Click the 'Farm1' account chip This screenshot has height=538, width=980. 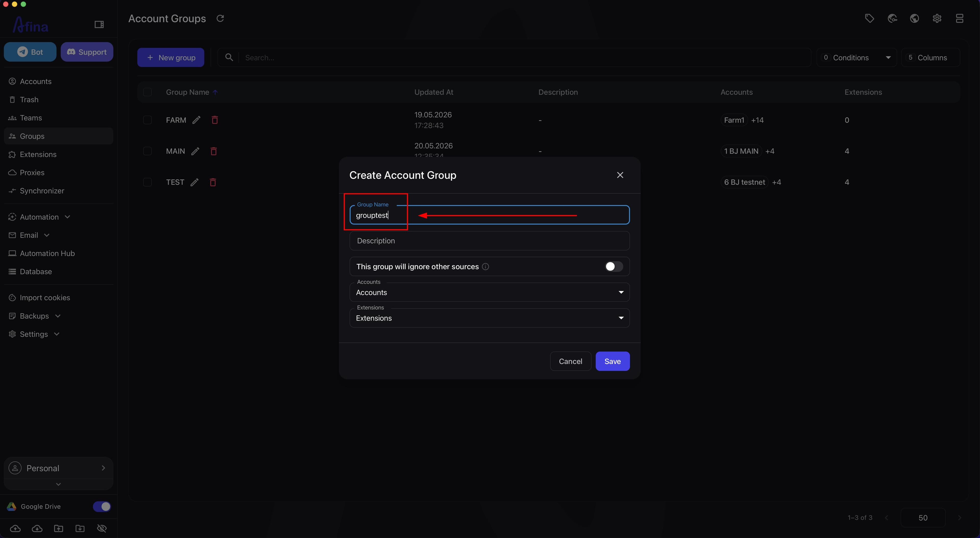[734, 120]
